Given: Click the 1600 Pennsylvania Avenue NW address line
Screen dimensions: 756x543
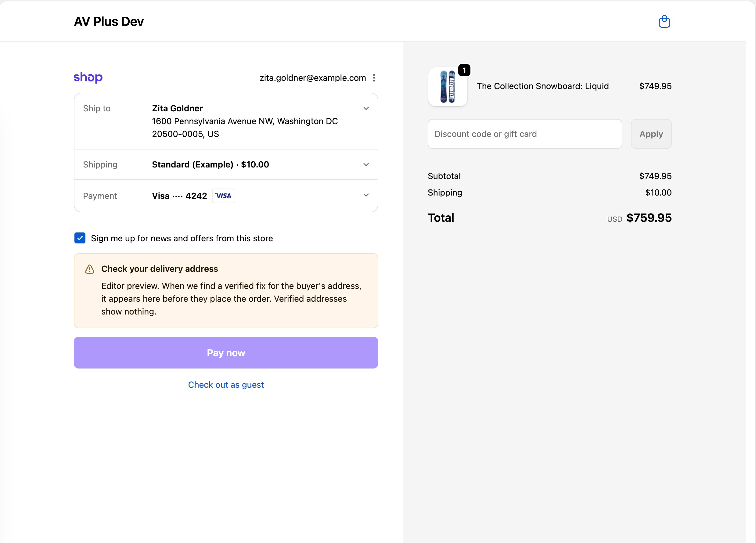Looking at the screenshot, I should click(x=245, y=121).
